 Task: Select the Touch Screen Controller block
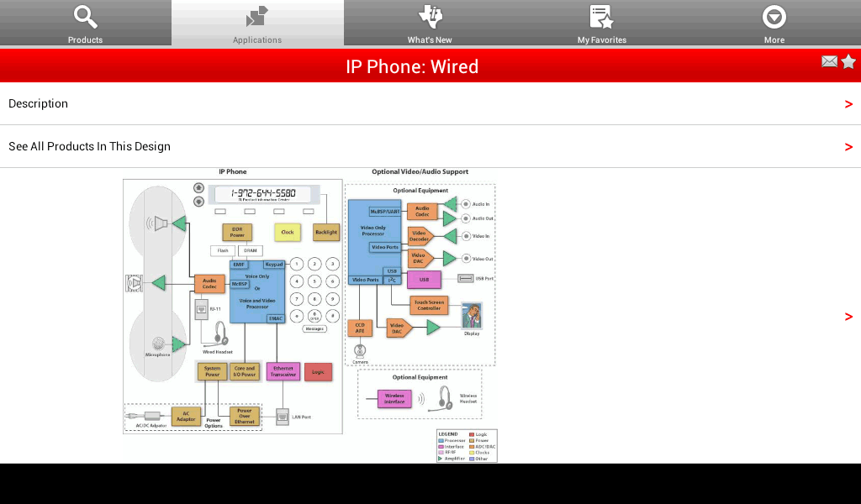click(429, 305)
